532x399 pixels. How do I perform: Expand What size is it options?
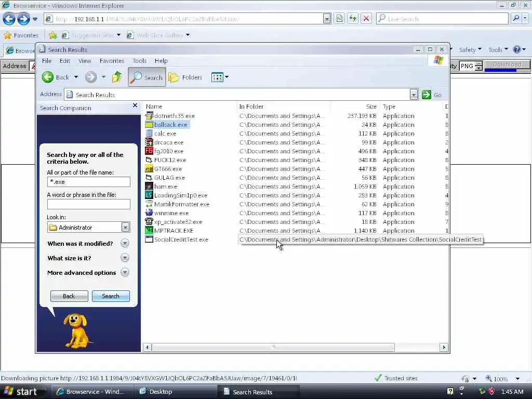coord(125,258)
